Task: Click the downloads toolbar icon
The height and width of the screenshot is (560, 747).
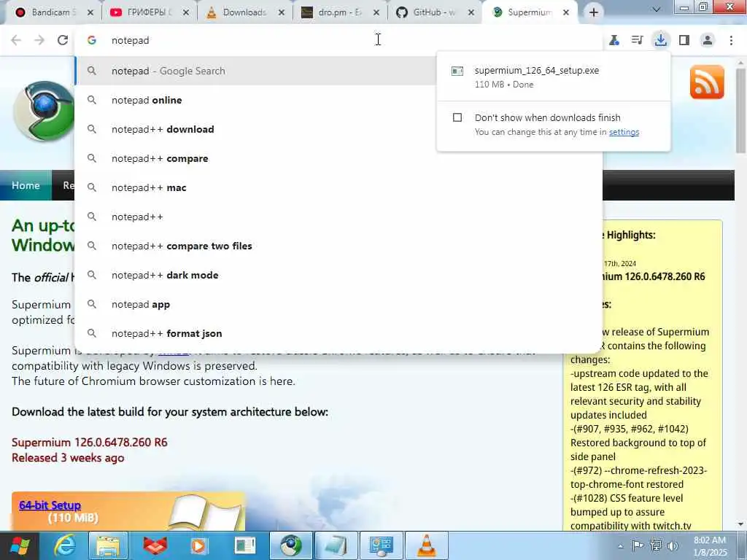Action: coord(660,40)
